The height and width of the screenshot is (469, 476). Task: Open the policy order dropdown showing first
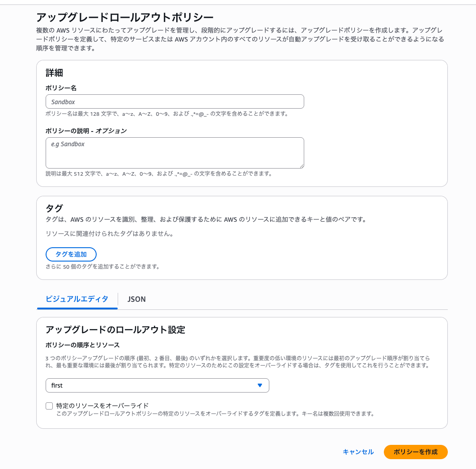pyautogui.click(x=157, y=385)
